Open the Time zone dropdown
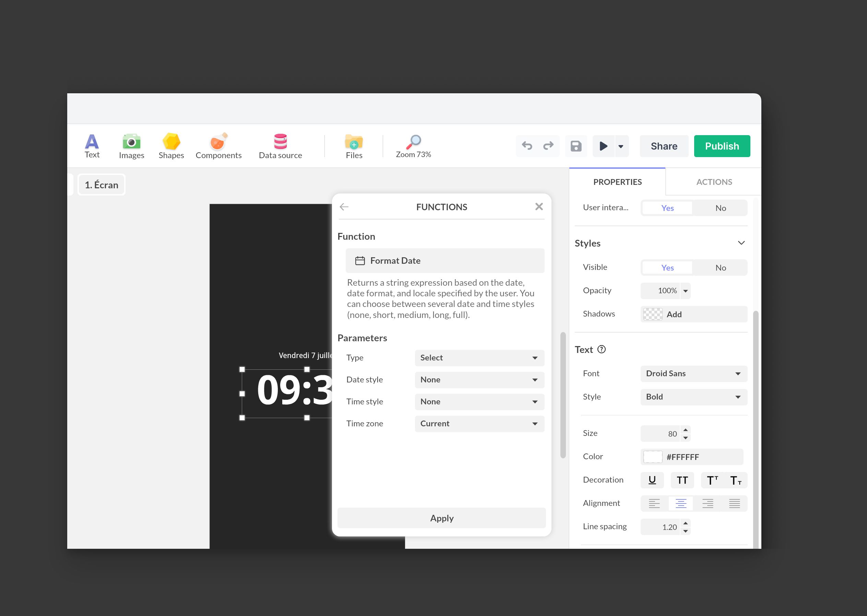Viewport: 867px width, 616px height. (479, 424)
